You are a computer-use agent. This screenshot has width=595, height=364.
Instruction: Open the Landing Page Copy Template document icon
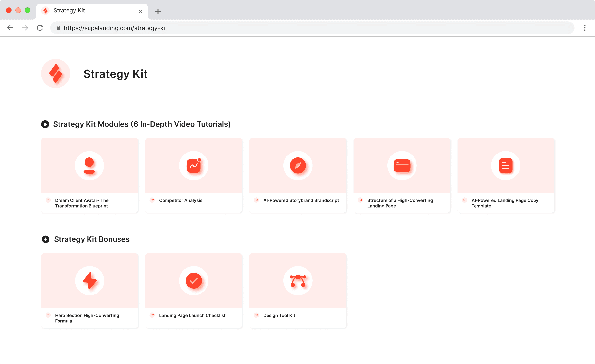pyautogui.click(x=506, y=166)
